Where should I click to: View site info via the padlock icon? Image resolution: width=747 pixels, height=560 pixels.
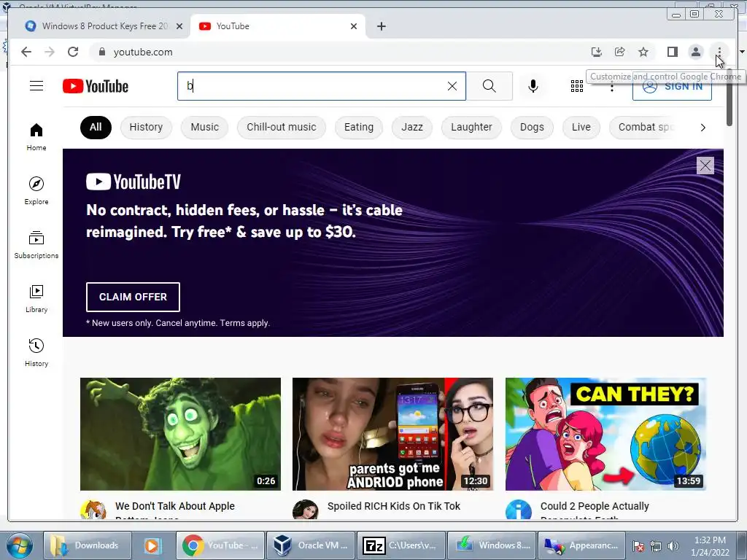coord(101,52)
